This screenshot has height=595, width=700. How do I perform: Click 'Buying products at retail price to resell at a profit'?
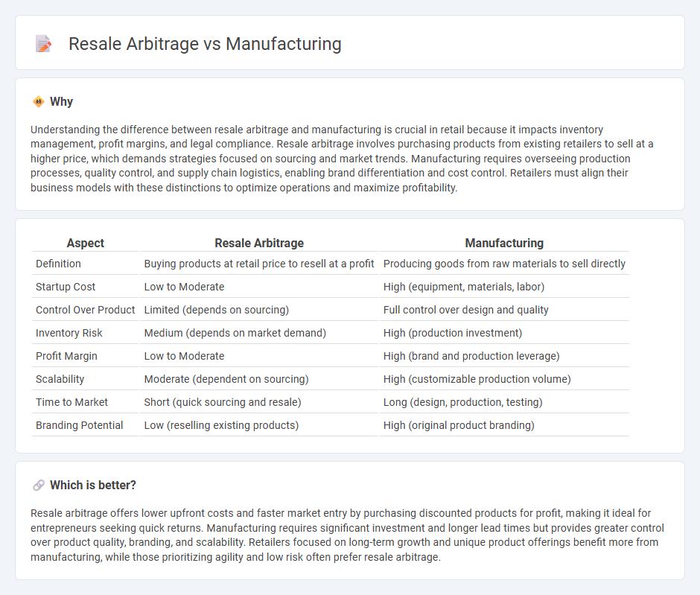click(x=259, y=264)
